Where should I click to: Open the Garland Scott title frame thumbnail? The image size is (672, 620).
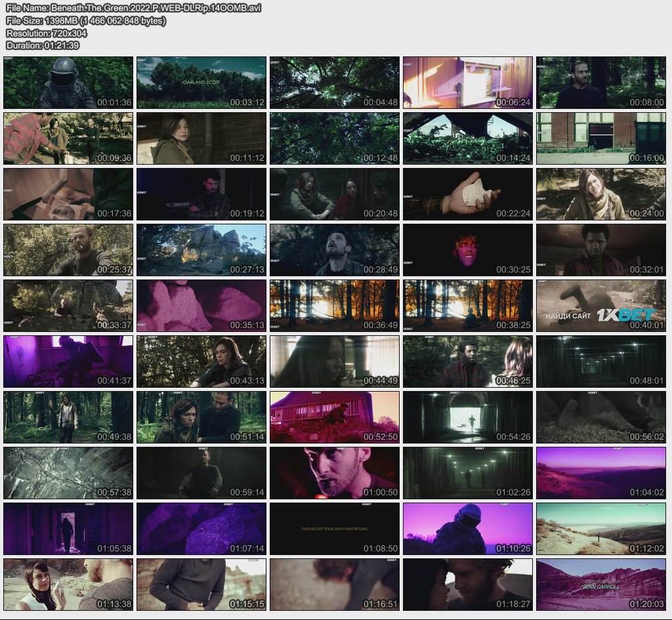pyautogui.click(x=201, y=83)
